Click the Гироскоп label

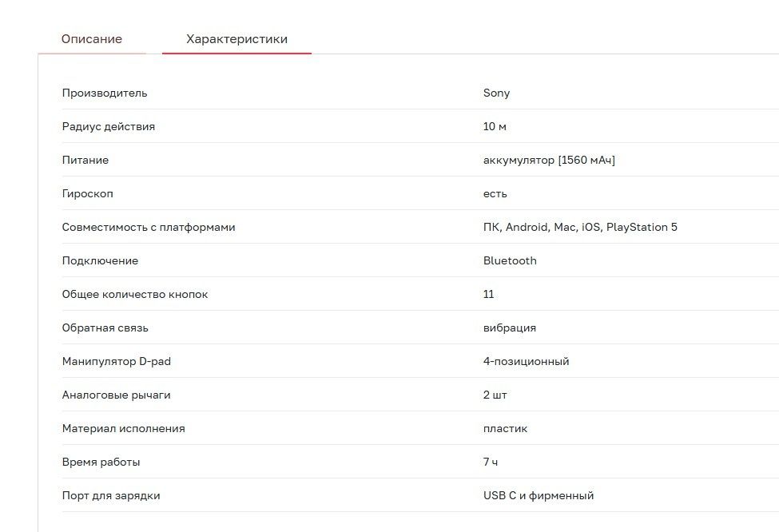(88, 193)
